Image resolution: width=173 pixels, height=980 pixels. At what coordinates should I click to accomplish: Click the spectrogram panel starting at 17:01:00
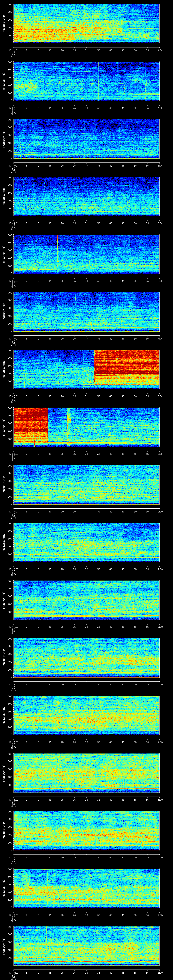pos(86,24)
